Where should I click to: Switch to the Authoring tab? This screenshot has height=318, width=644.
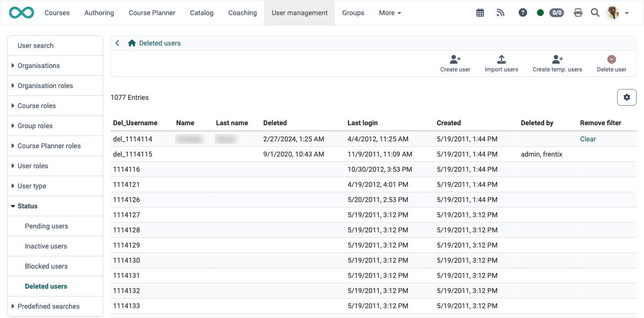pyautogui.click(x=99, y=13)
